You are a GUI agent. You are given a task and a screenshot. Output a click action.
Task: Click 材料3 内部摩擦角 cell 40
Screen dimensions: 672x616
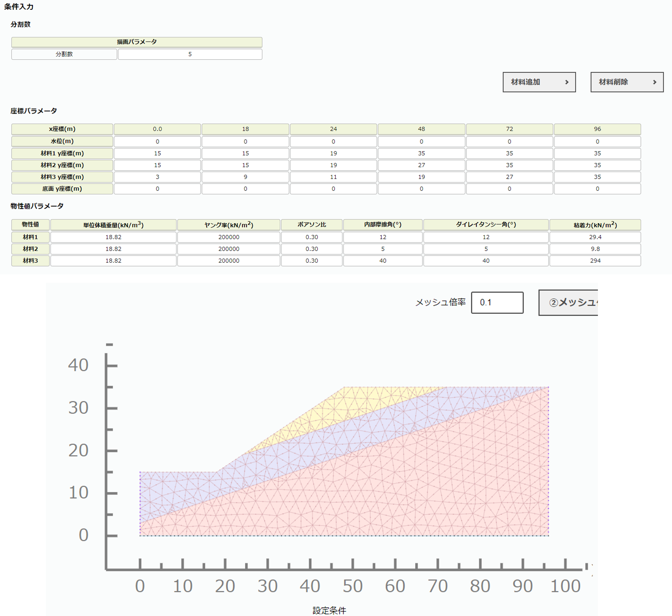(x=383, y=261)
